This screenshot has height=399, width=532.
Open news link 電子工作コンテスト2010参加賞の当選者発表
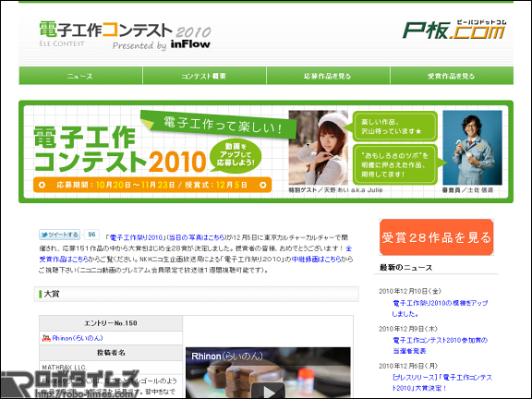tap(440, 345)
